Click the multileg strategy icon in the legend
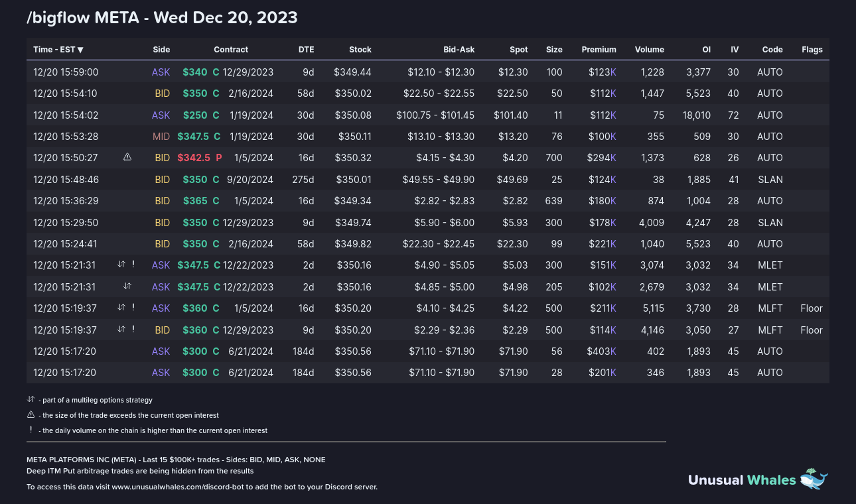 pyautogui.click(x=31, y=400)
